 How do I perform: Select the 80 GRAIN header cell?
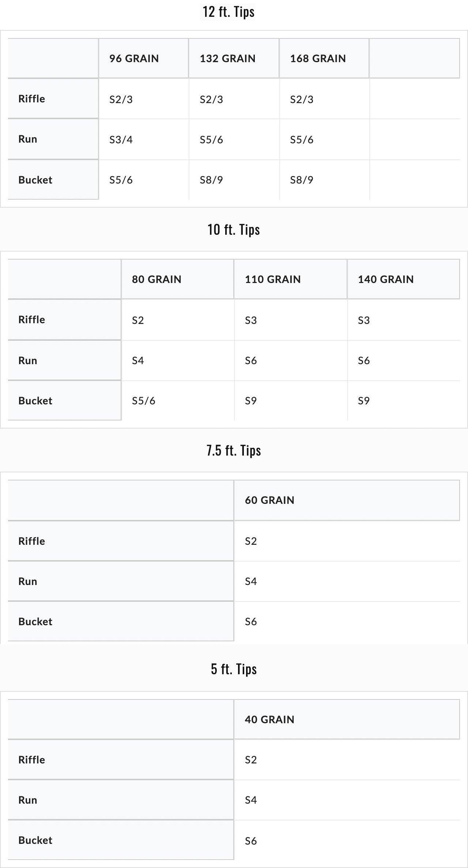pos(178,279)
